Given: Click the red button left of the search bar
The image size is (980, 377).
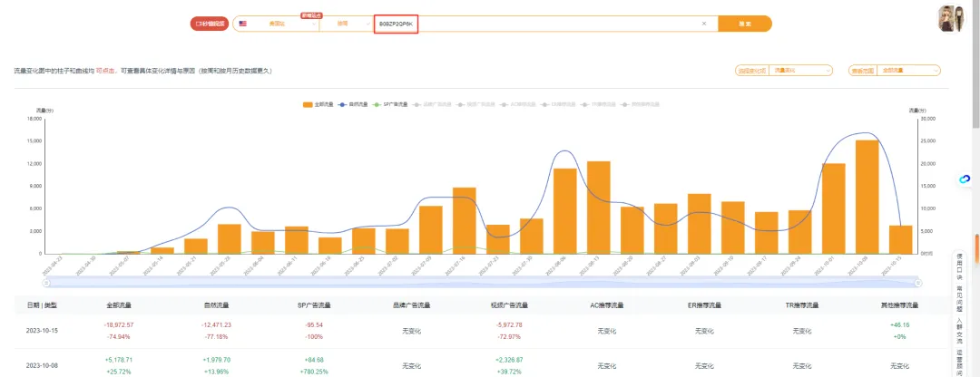Looking at the screenshot, I should point(210,24).
